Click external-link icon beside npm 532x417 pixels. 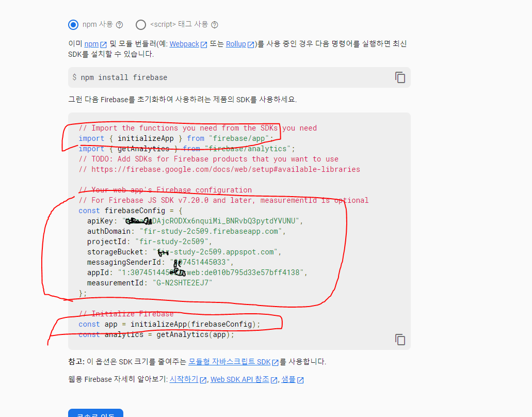pos(104,44)
